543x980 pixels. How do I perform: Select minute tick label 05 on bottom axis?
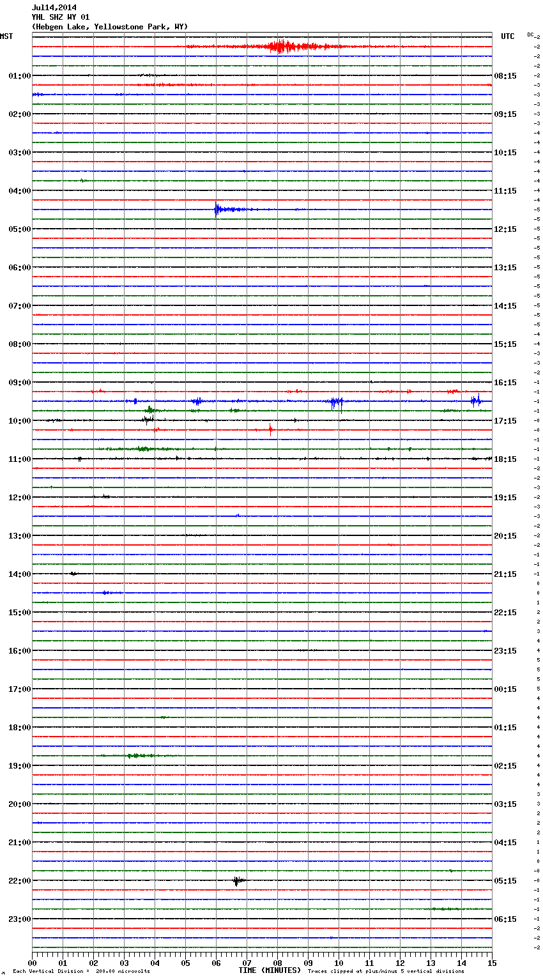[185, 963]
